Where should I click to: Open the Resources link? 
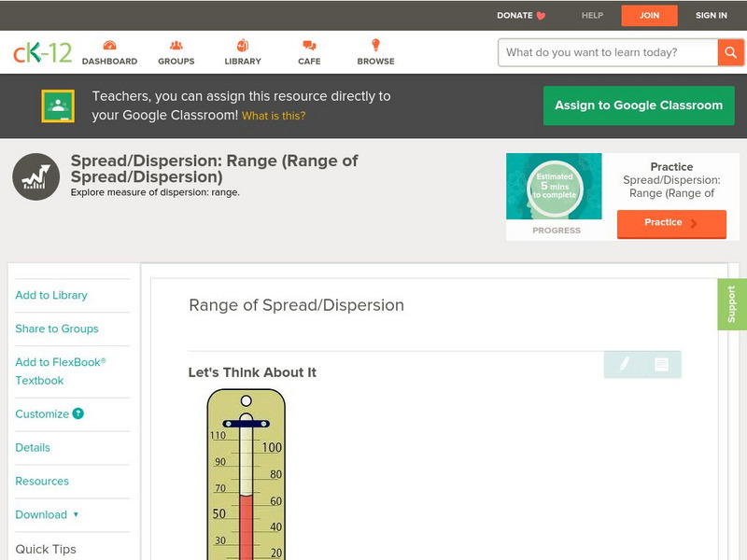point(42,481)
